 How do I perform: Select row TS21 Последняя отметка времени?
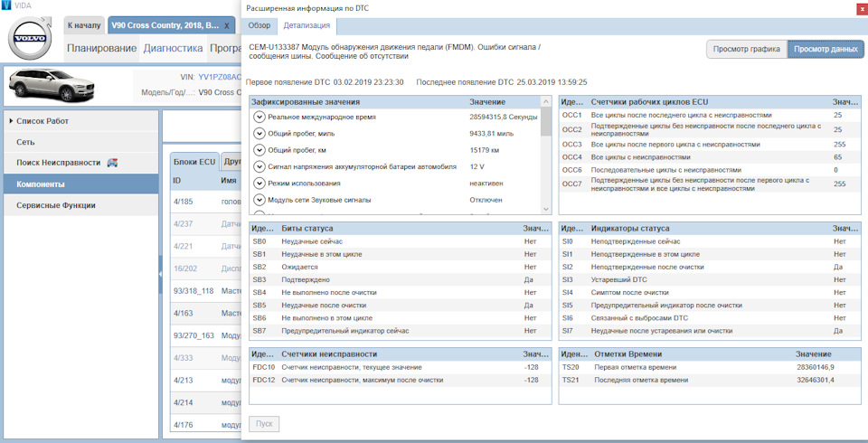pyautogui.click(x=710, y=380)
